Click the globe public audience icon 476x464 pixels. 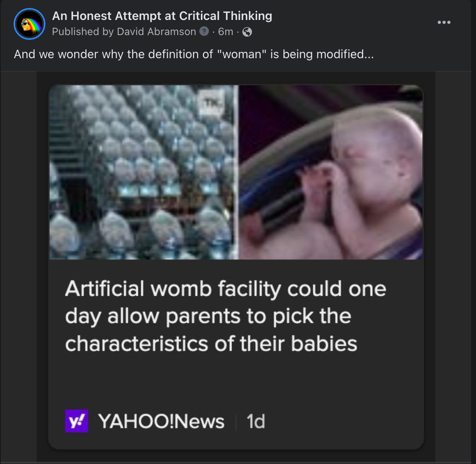(247, 32)
